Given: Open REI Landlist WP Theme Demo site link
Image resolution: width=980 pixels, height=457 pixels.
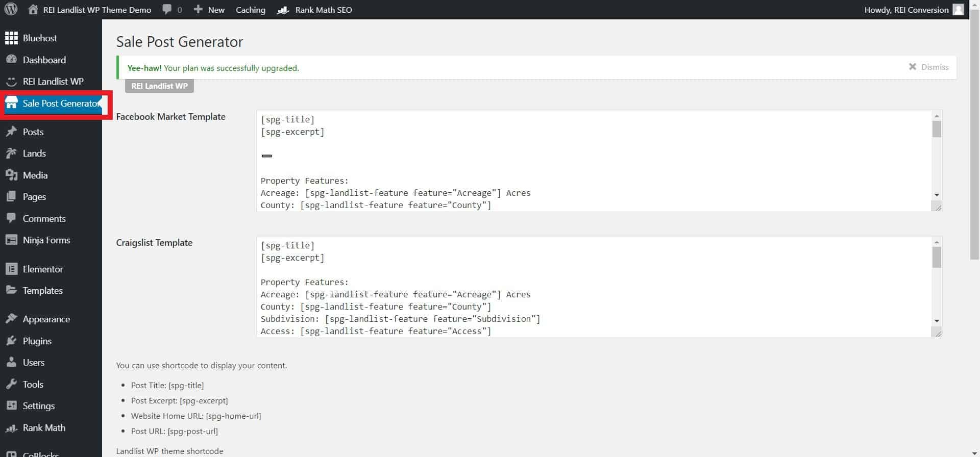Looking at the screenshot, I should pyautogui.click(x=97, y=10).
